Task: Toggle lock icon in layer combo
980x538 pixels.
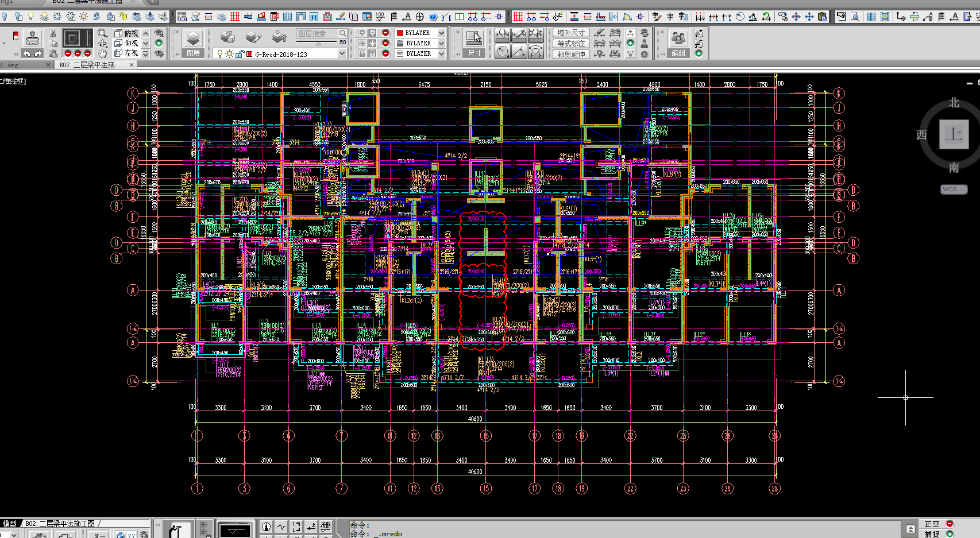Action: pos(239,54)
